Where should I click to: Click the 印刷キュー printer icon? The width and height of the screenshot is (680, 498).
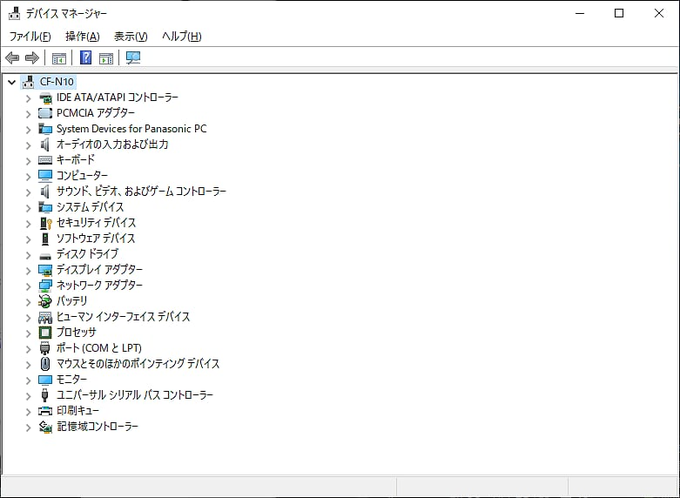[45, 411]
